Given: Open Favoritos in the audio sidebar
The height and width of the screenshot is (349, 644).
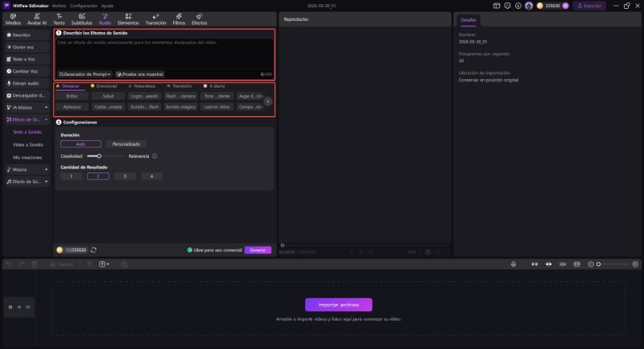Looking at the screenshot, I should (27, 35).
